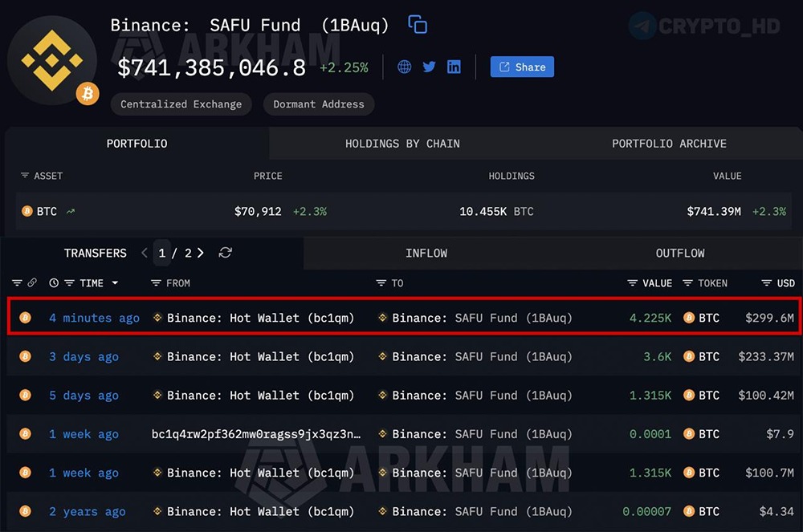Click the 4 minutes ago timestamp

point(93,318)
